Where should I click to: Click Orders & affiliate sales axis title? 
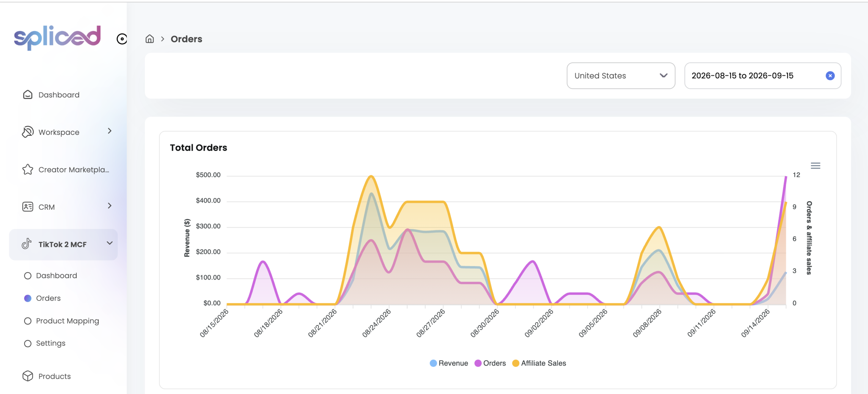[x=809, y=238]
